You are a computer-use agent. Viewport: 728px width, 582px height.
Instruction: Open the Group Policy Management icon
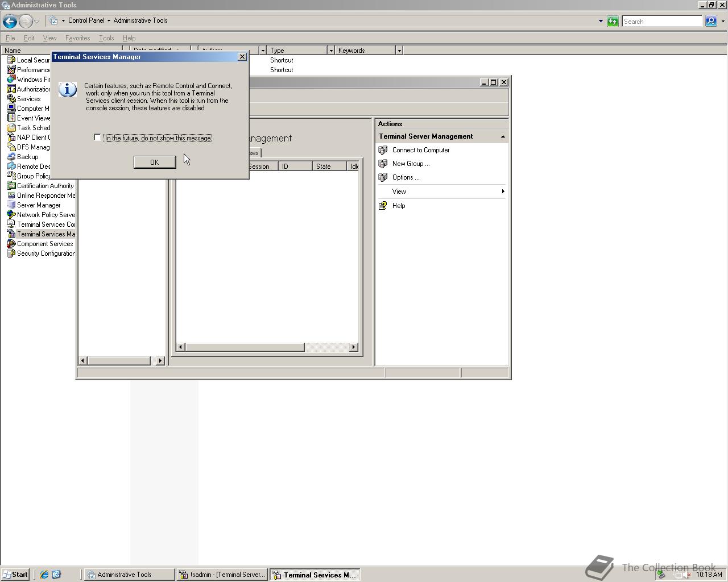coord(11,176)
